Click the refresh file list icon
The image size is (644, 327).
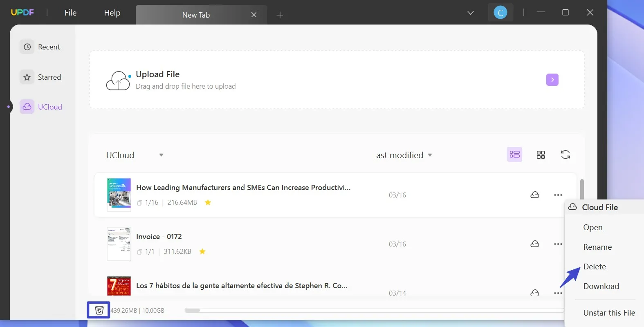(x=565, y=155)
